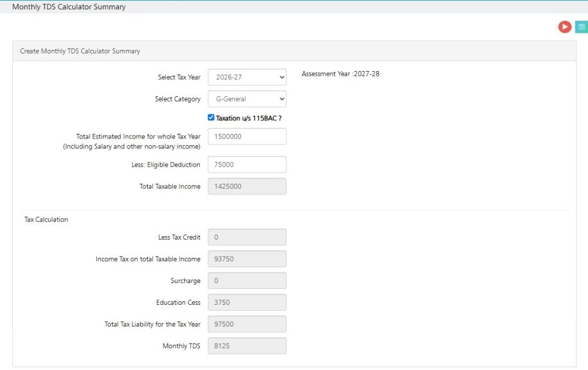
Task: Click the Income Tax on total Taxable Income field
Action: coord(247,259)
